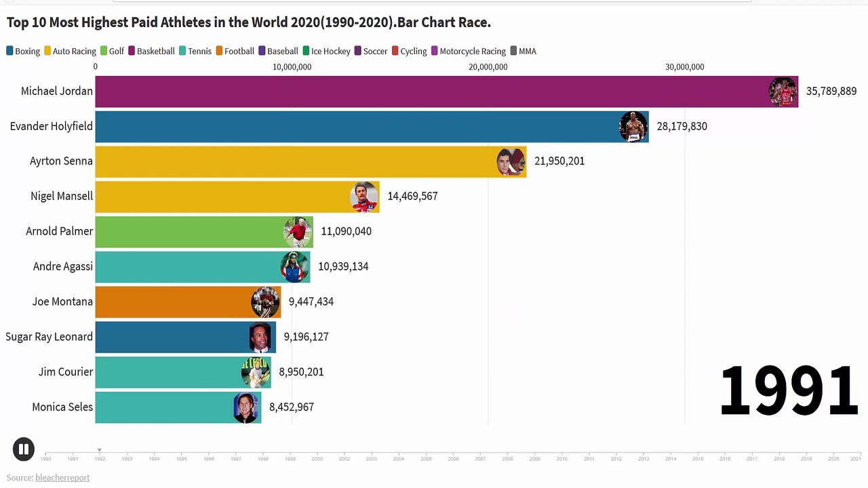This screenshot has height=488, width=868.
Task: Toggle the Boxing legend filter
Action: [x=23, y=51]
